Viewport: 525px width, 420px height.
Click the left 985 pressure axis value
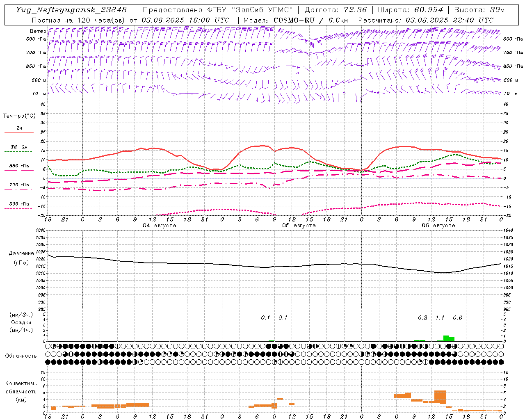42,309
